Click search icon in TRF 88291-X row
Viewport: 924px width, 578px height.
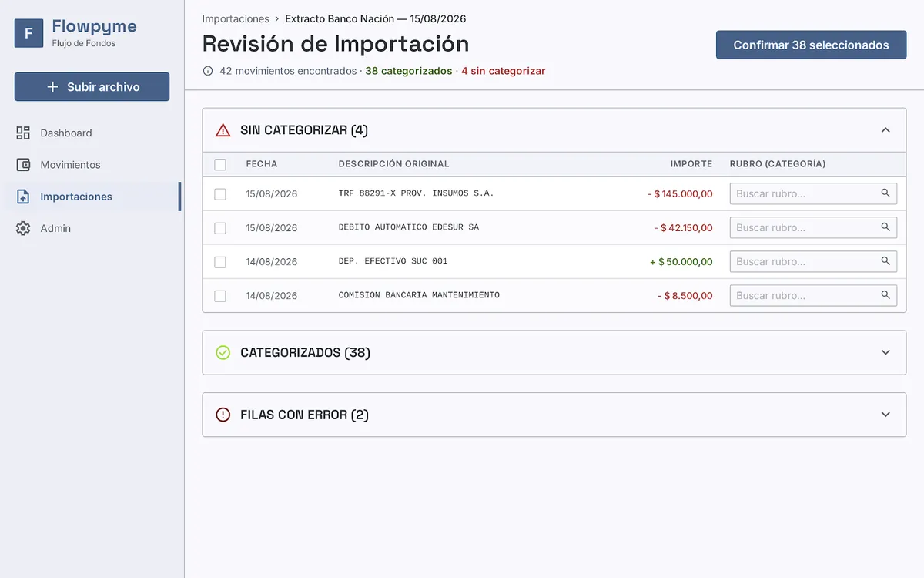coord(885,193)
